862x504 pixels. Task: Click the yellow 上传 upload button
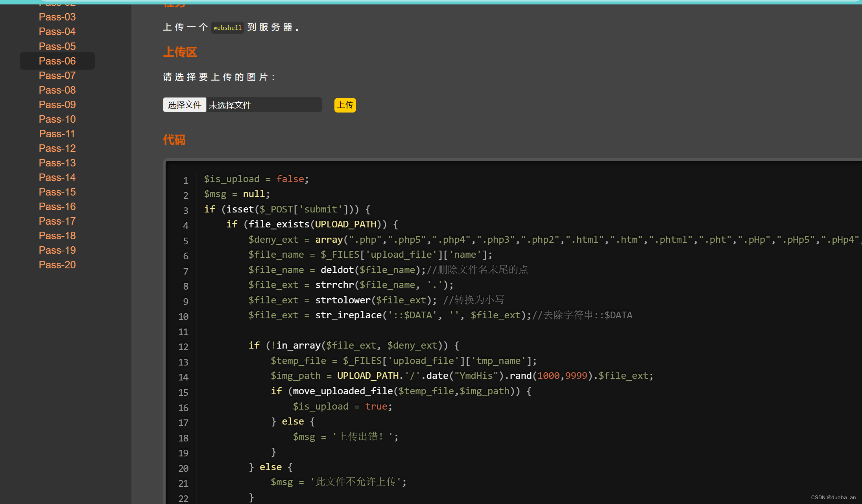click(345, 105)
